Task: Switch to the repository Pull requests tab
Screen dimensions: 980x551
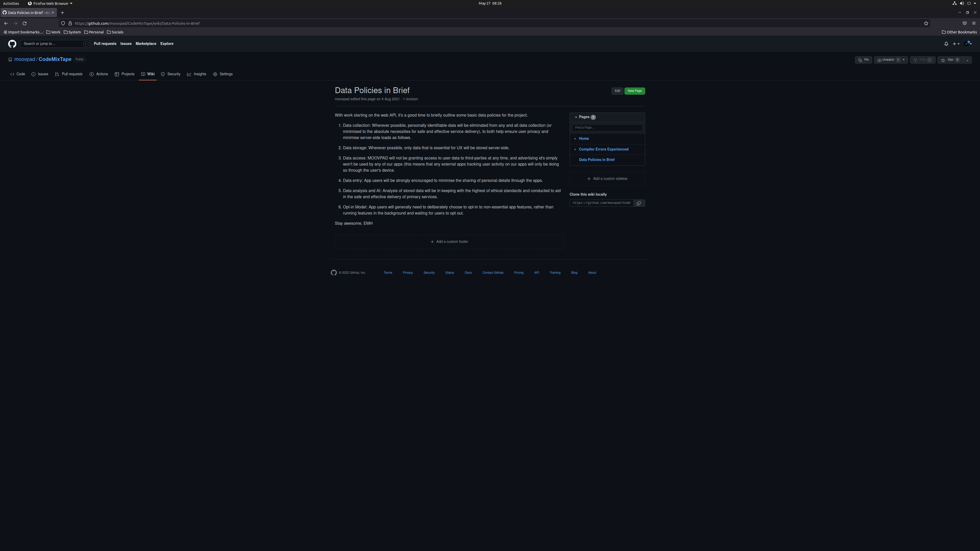Action: tap(68, 74)
